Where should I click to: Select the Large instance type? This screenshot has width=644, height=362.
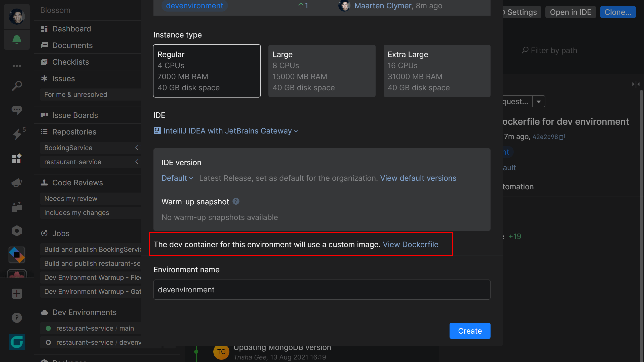coord(322,71)
